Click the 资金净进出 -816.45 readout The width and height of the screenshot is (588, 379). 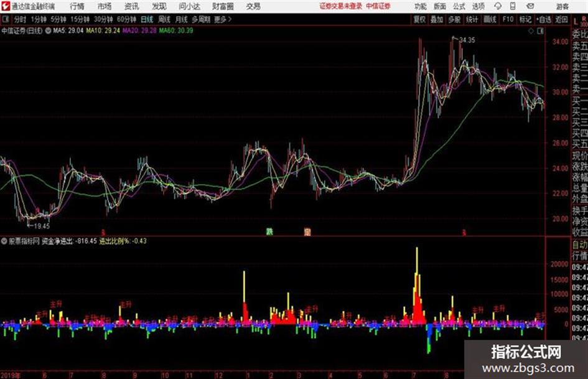[x=69, y=241]
